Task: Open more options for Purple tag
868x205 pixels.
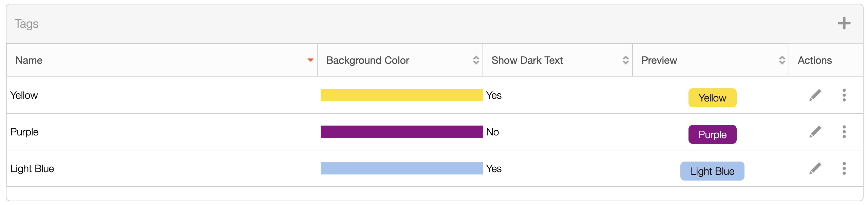Action: point(844,132)
